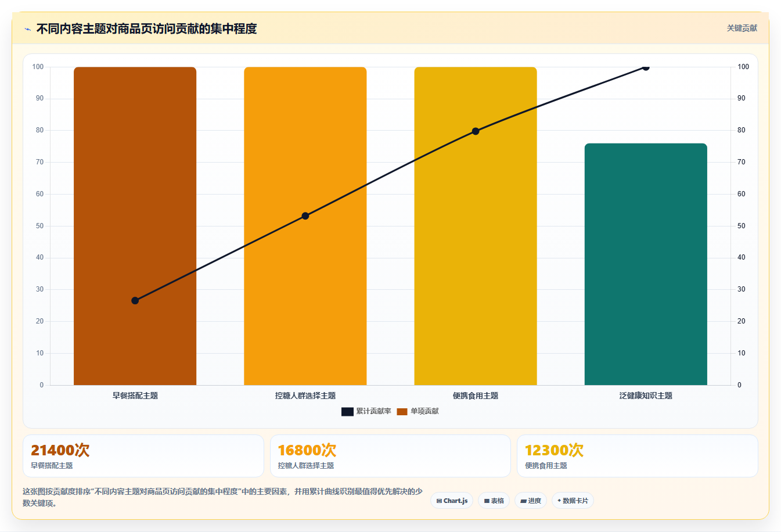Open the 12300次 便携食用主题 data card
This screenshot has height=532, width=781.
coord(638,456)
